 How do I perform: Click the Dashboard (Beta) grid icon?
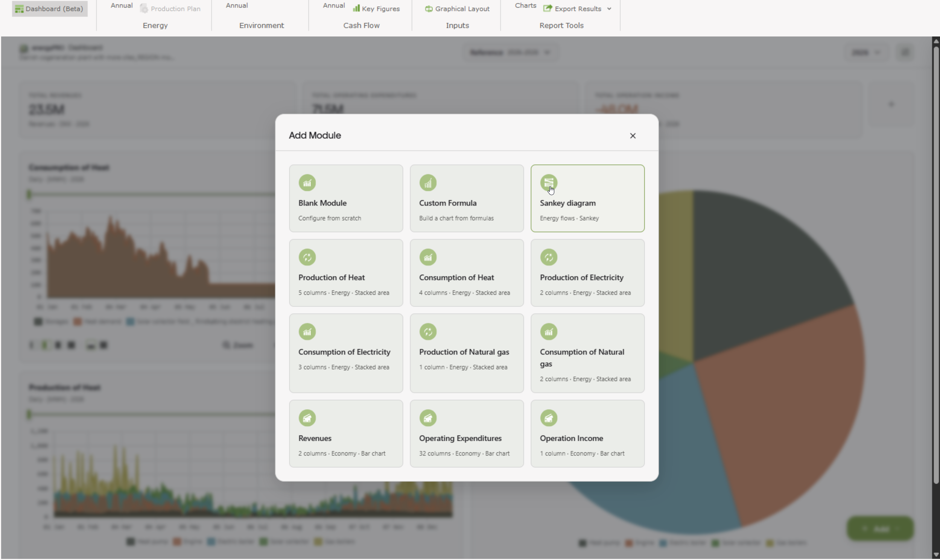tap(19, 9)
